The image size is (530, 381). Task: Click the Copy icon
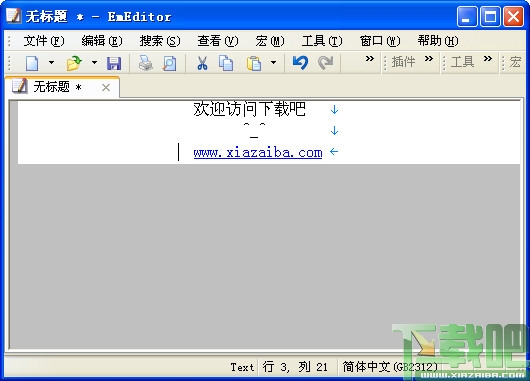click(226, 63)
